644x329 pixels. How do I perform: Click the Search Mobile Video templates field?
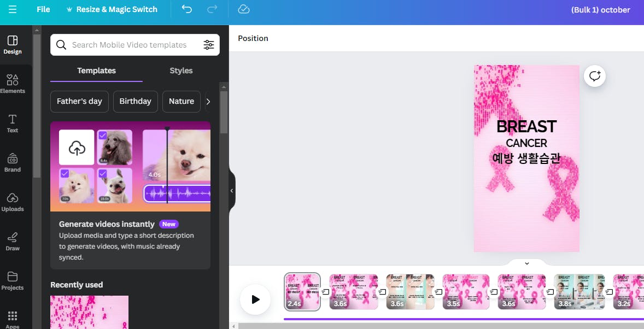click(x=134, y=45)
